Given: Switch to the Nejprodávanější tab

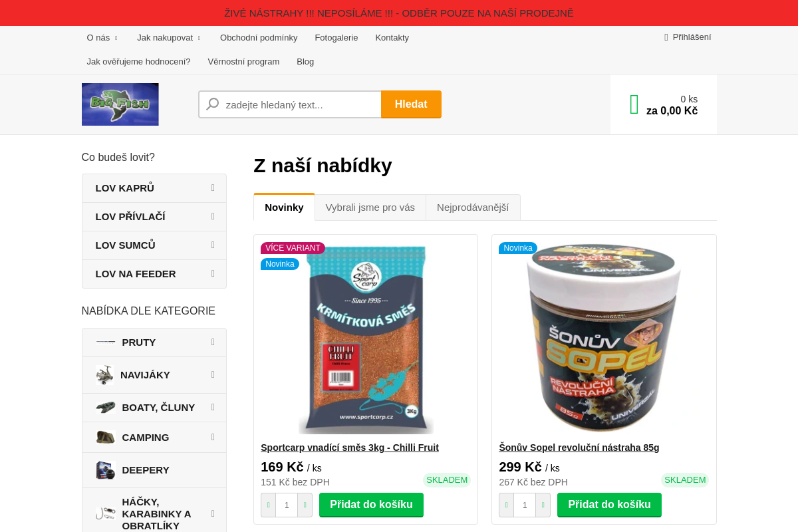Looking at the screenshot, I should [x=473, y=207].
